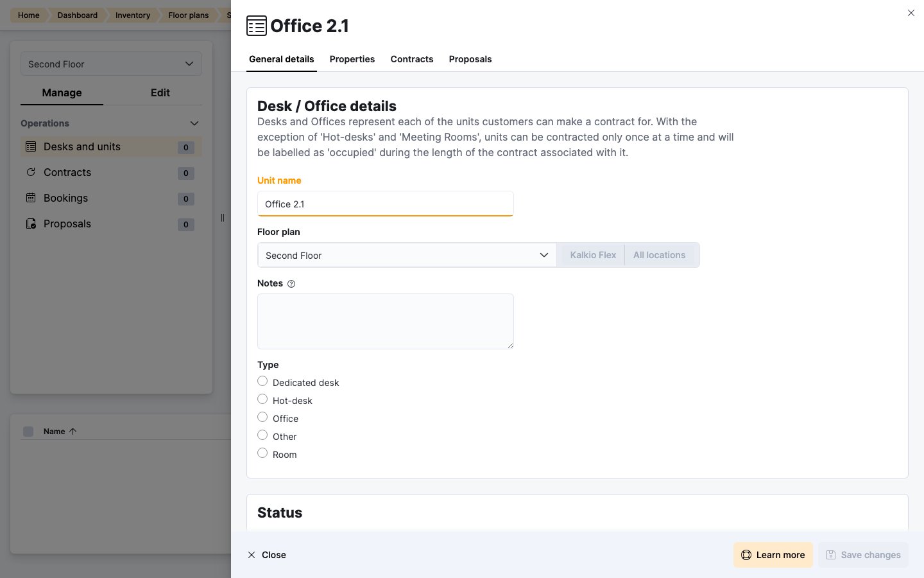Viewport: 924px width, 578px height.
Task: Select the Hot-desk radio option
Action: 262,399
